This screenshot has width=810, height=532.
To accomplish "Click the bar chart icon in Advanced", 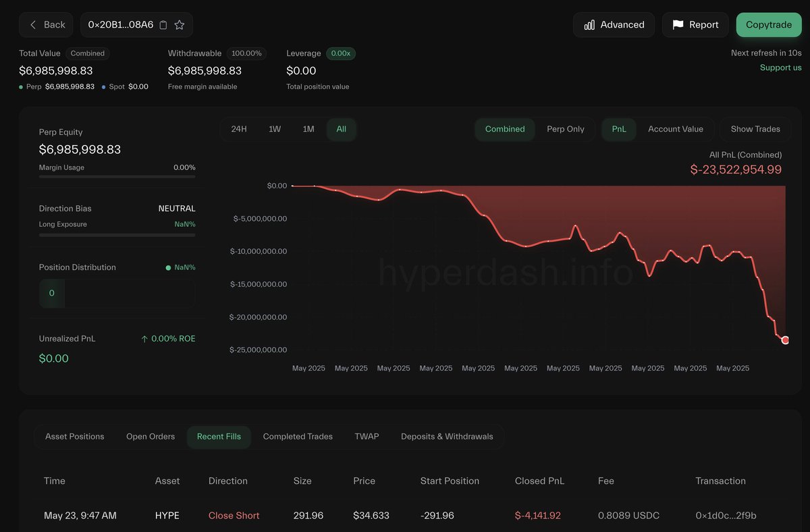I will pyautogui.click(x=589, y=25).
